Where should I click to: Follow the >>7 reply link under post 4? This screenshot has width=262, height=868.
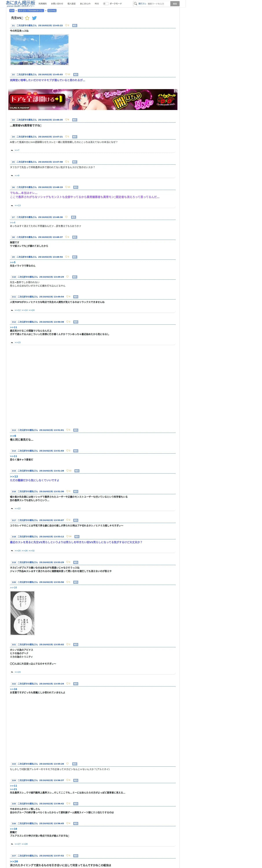click(17, 150)
